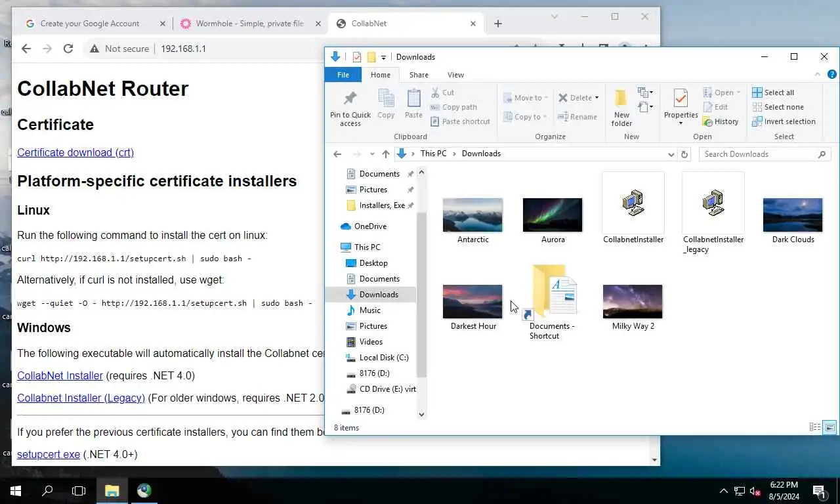Click Invert selection in ribbon
The width and height of the screenshot is (840, 504).
784,121
